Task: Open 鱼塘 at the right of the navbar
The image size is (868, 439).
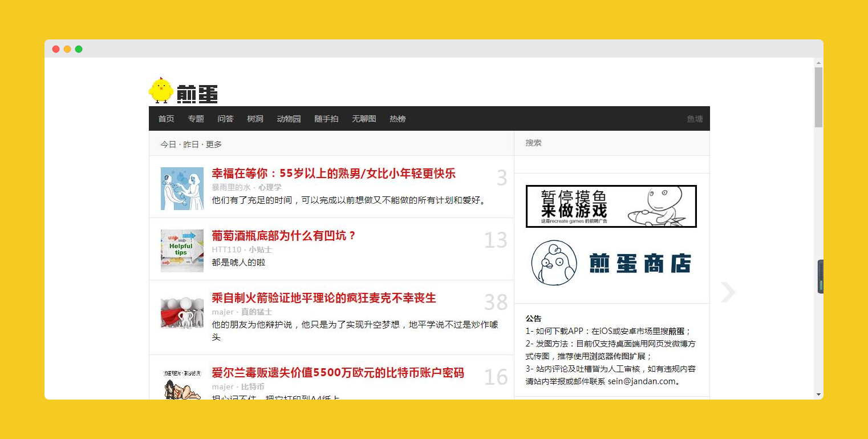Action: pos(695,119)
